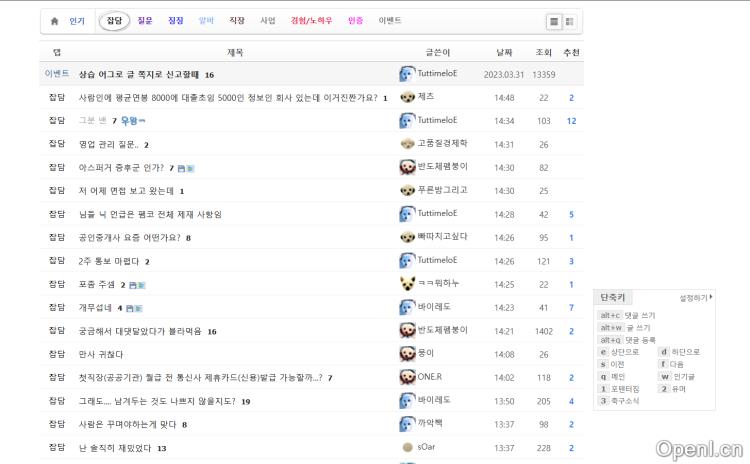Click the image icon on '개무섭네' post
This screenshot has width=750, height=464.
coord(136,308)
